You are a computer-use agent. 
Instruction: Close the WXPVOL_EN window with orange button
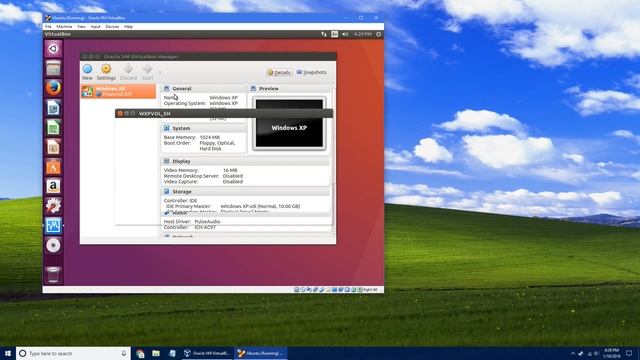120,113
